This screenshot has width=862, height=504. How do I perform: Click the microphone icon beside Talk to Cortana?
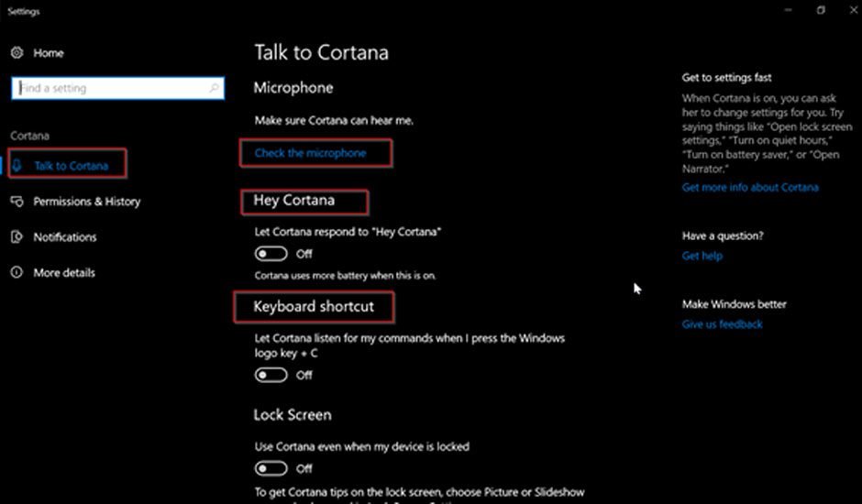tap(17, 166)
